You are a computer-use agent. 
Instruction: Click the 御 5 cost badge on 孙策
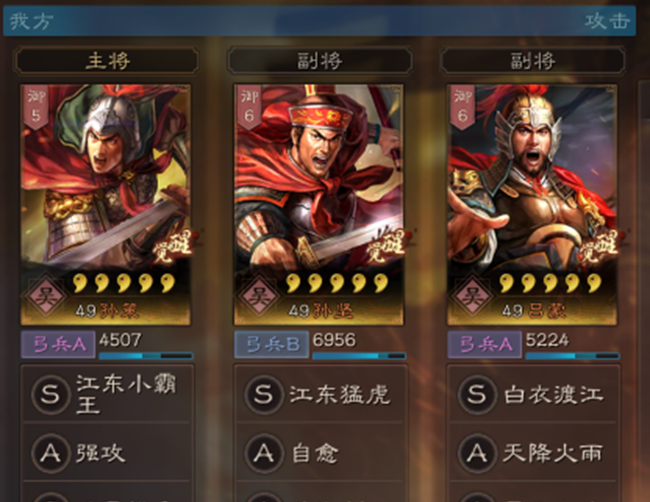click(36, 107)
